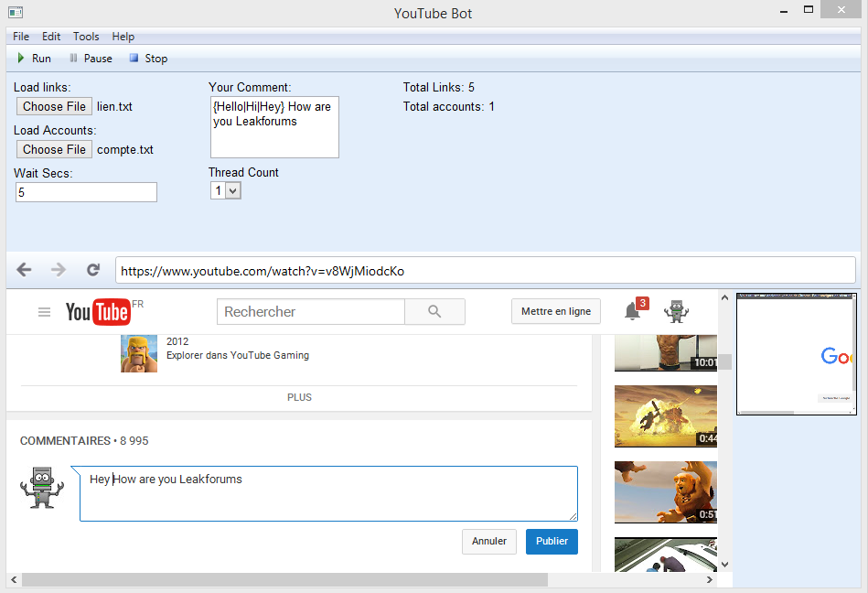Click the URL address bar
This screenshot has width=868, height=593.
click(x=486, y=271)
